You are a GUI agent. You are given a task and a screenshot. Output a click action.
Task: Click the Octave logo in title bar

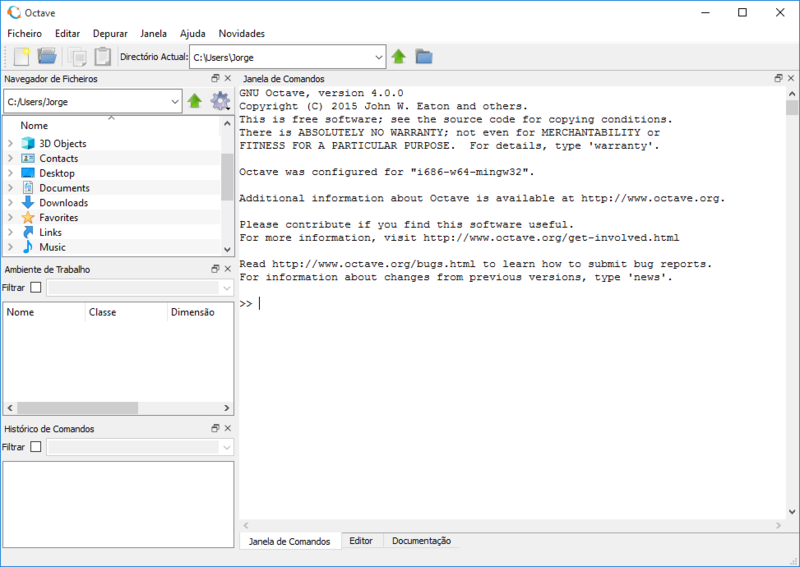point(14,13)
